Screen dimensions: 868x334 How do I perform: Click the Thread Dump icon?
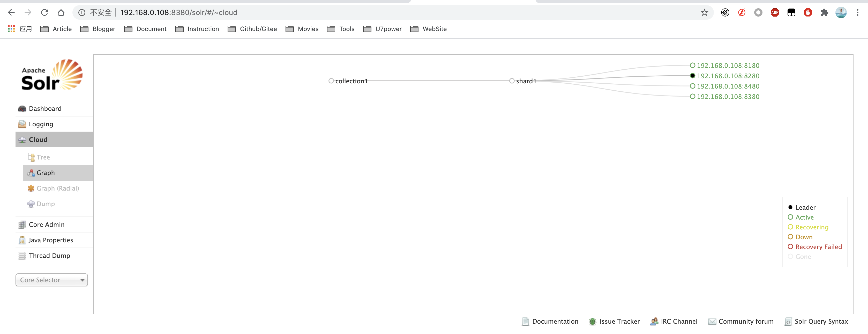click(x=22, y=256)
